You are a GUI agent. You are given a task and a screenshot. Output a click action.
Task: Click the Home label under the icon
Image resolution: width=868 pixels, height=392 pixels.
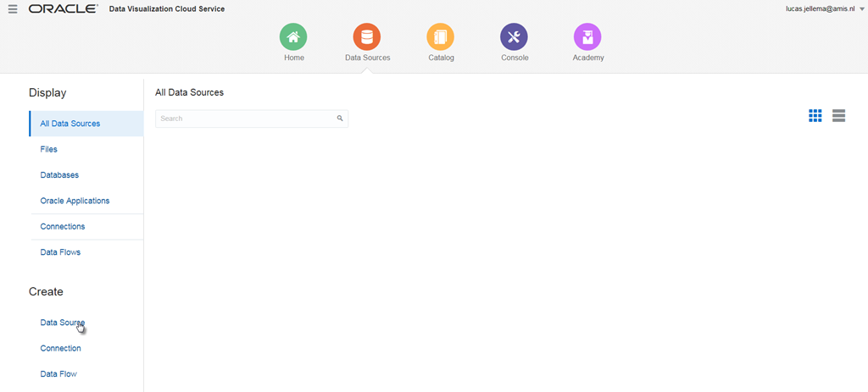coord(294,58)
